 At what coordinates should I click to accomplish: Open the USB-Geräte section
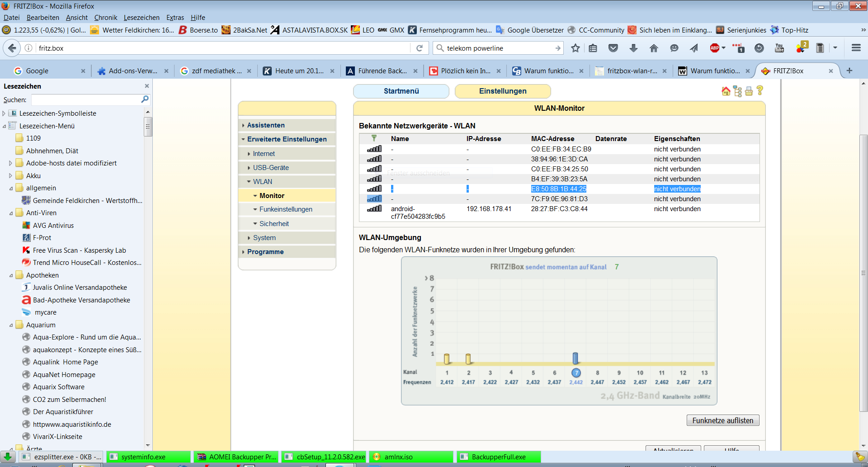point(271,168)
